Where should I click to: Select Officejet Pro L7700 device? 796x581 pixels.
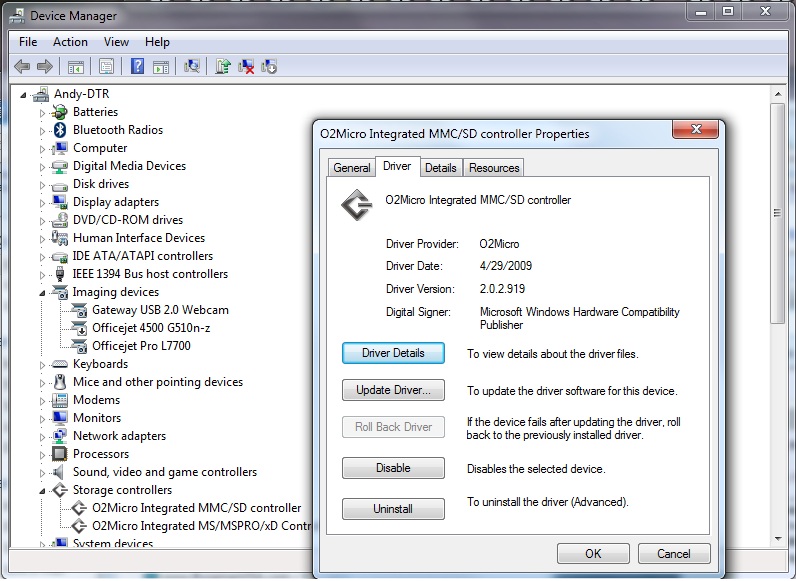141,346
